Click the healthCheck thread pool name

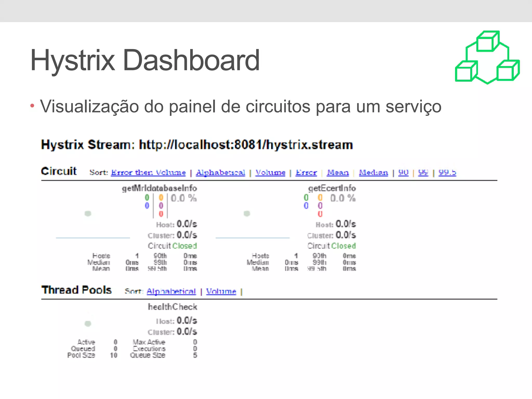[172, 307]
